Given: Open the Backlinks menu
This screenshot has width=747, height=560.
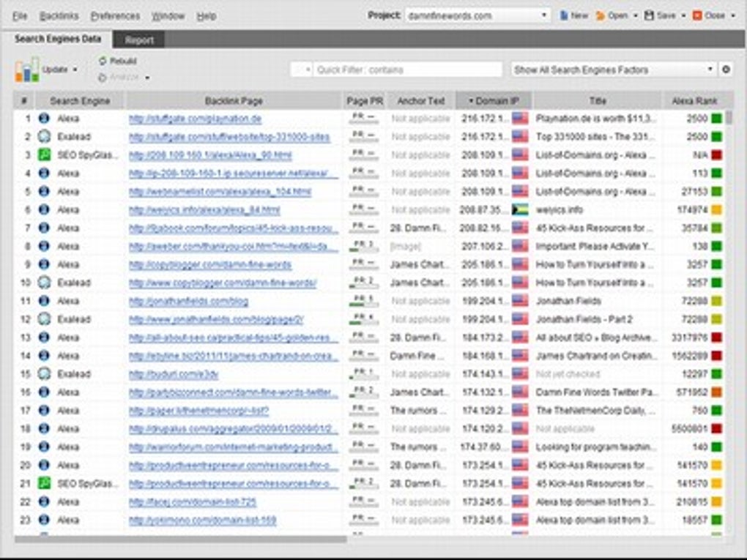Looking at the screenshot, I should pyautogui.click(x=59, y=16).
